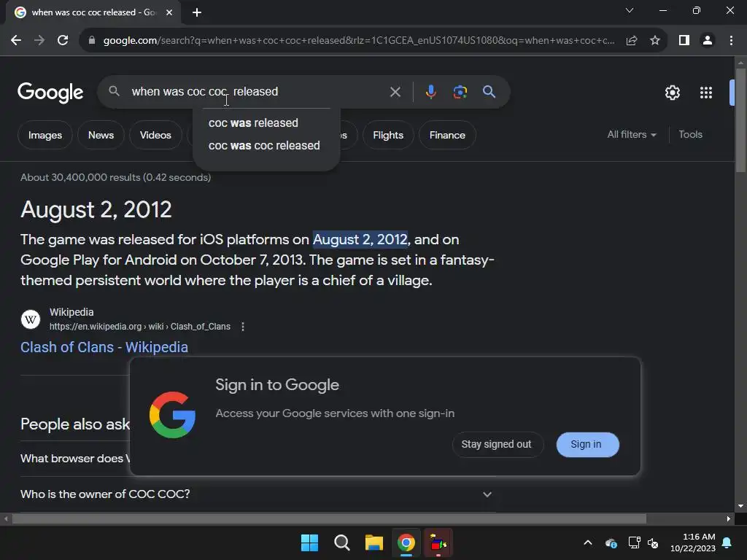Close the Google search tab
This screenshot has height=560, width=747.
[x=169, y=12]
